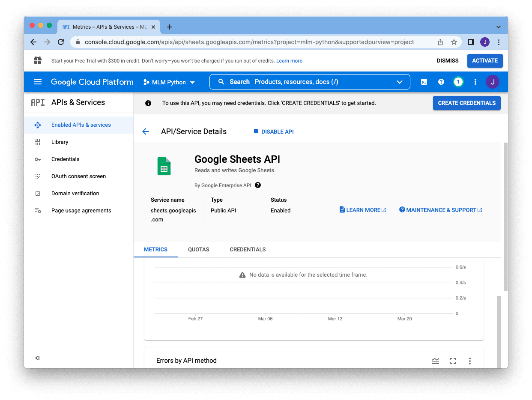
Task: Click the browser address bar URL
Action: pos(249,42)
